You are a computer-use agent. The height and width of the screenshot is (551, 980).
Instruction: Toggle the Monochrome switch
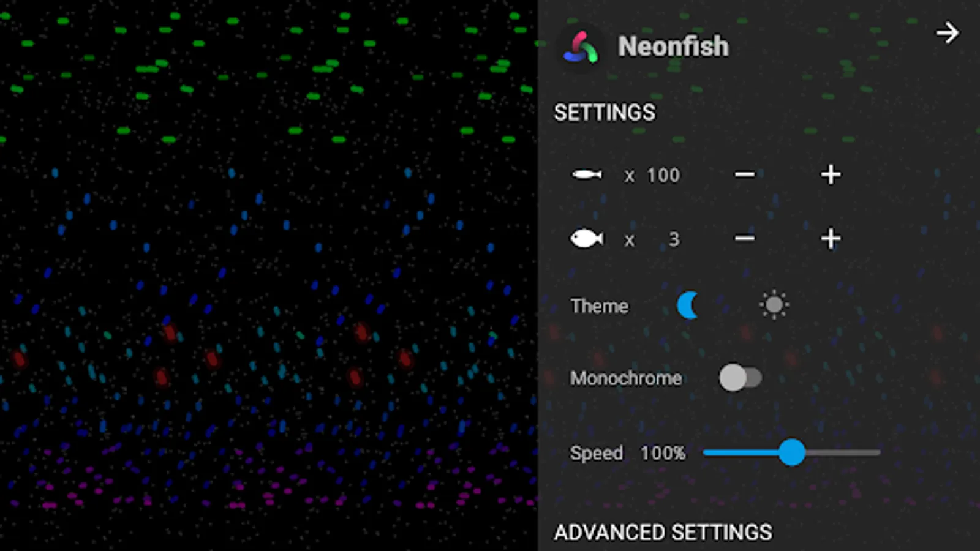741,378
